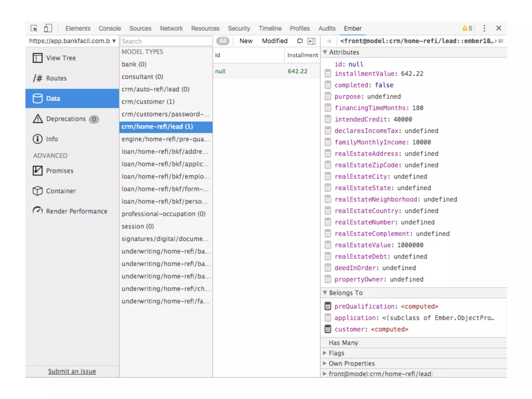Collapse the Attributes section
The height and width of the screenshot is (399, 532).
tap(325, 52)
